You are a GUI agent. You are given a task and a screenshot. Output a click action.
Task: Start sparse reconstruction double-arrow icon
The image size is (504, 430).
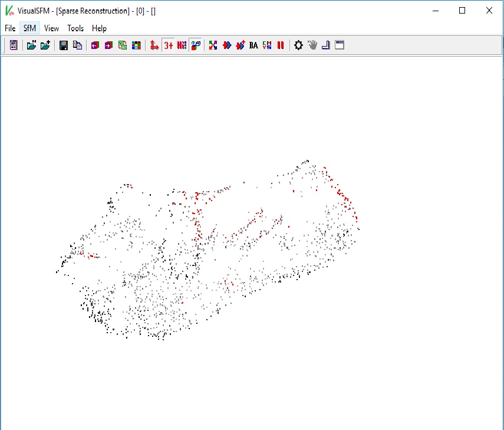tap(227, 45)
